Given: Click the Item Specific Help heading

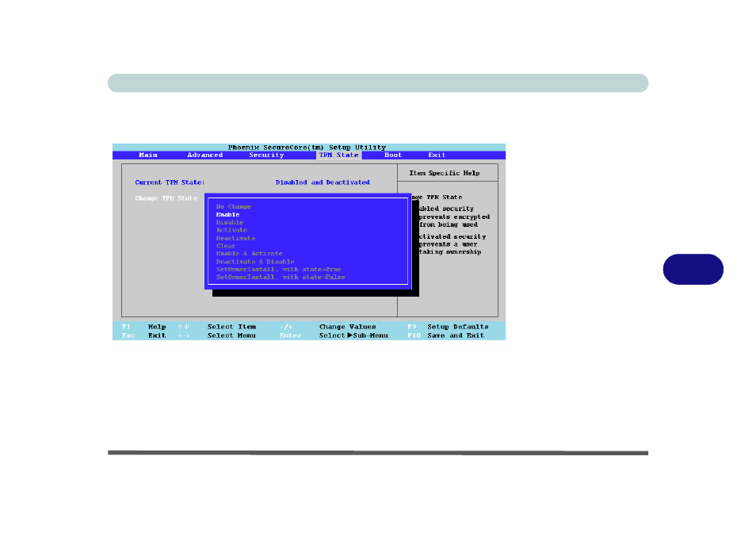Looking at the screenshot, I should pos(445,173).
